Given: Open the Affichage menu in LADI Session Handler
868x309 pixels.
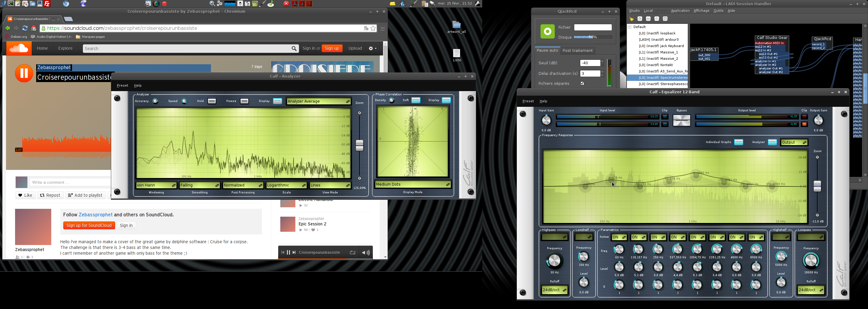Looking at the screenshot, I should [x=701, y=11].
